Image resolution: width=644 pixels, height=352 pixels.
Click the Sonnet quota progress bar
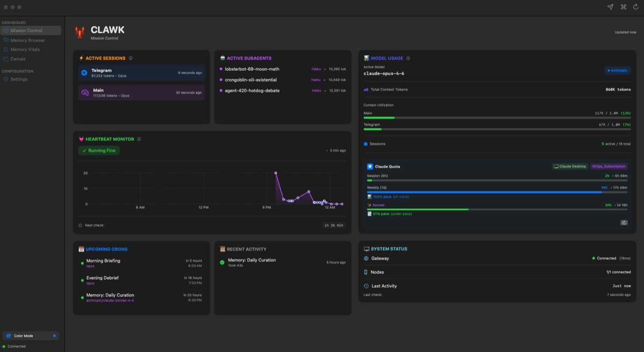(497, 209)
